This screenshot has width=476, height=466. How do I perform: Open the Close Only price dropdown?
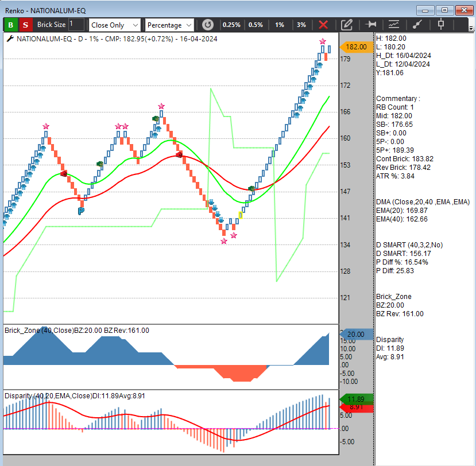click(x=115, y=25)
